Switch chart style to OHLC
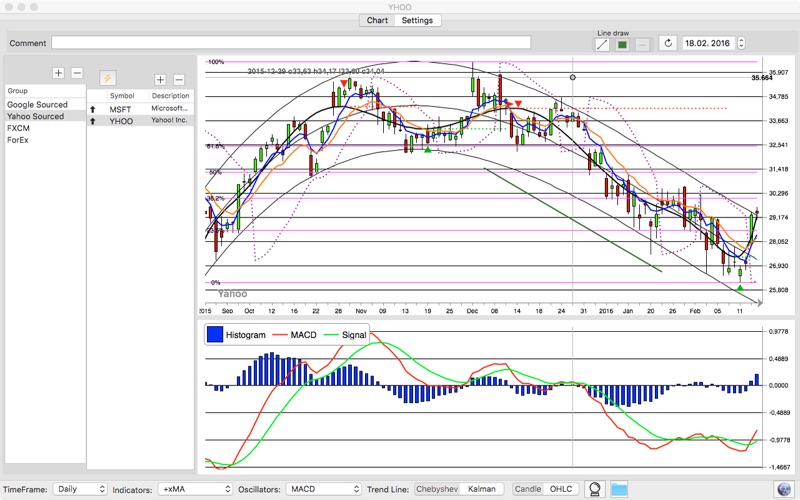The height and width of the screenshot is (500, 800). click(x=560, y=489)
